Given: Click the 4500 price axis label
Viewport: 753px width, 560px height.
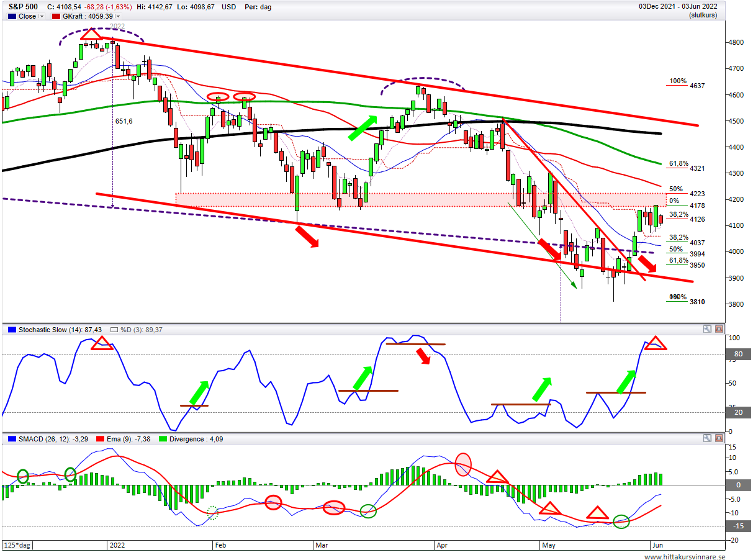Looking at the screenshot, I should point(736,121).
